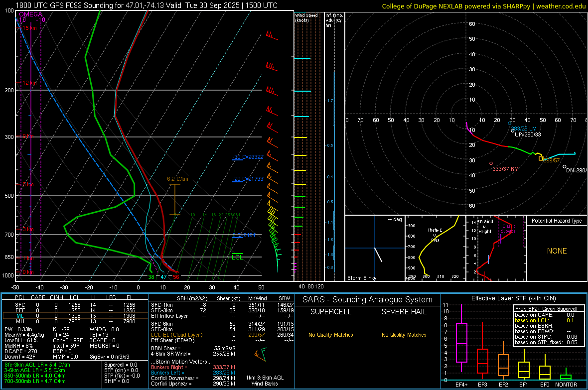The image size is (588, 390).
Task: Click the UP=290/33 Corfidi hodograph marker
Action: coord(513,130)
